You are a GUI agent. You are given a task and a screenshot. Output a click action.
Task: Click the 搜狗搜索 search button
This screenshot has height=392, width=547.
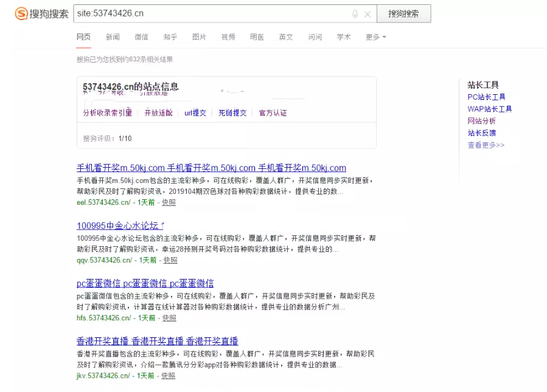[x=403, y=13]
